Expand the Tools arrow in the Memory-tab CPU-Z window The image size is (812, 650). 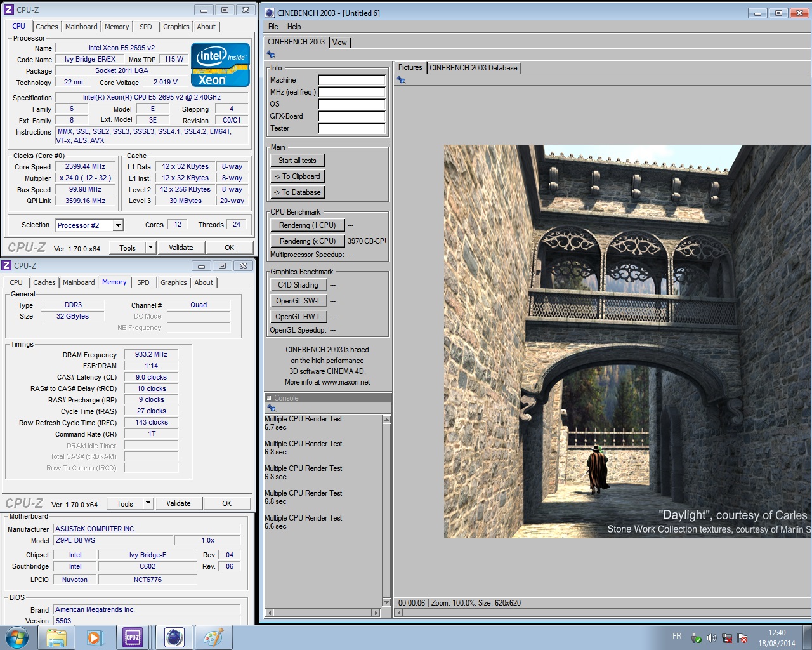click(x=148, y=503)
